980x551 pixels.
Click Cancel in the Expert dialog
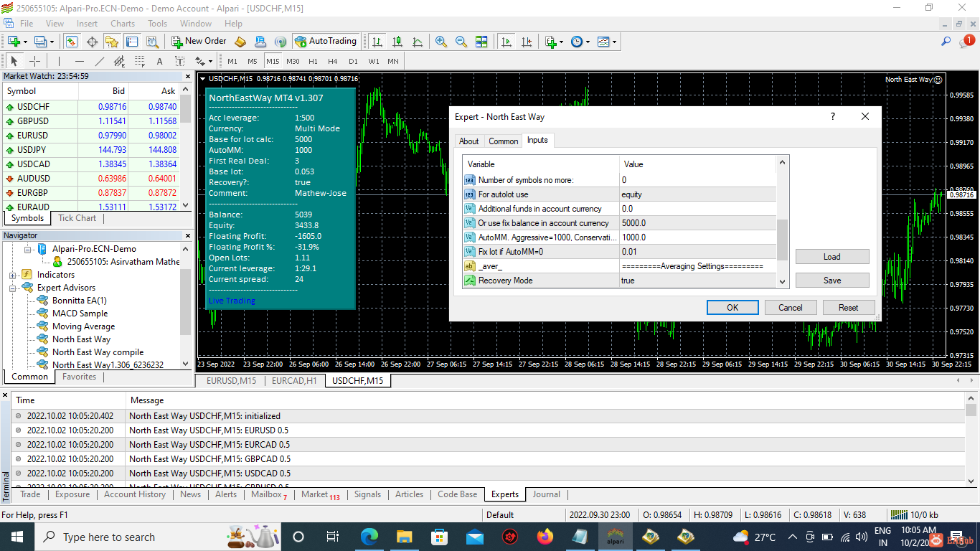point(791,307)
